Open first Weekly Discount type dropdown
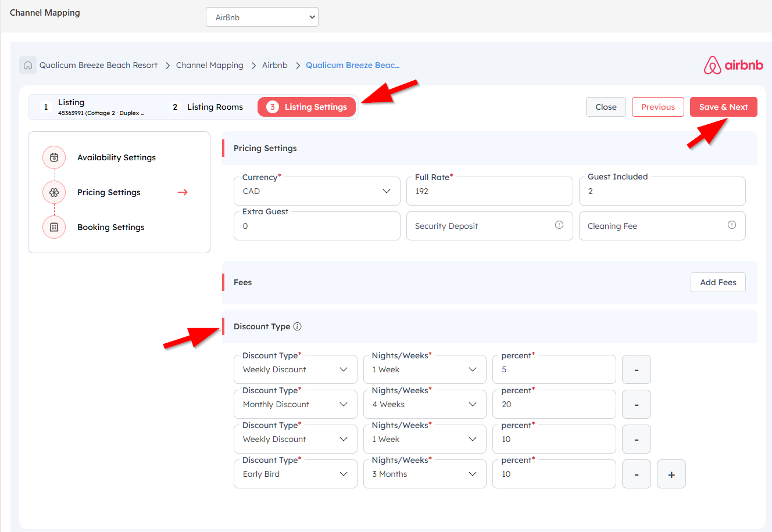 (x=295, y=369)
